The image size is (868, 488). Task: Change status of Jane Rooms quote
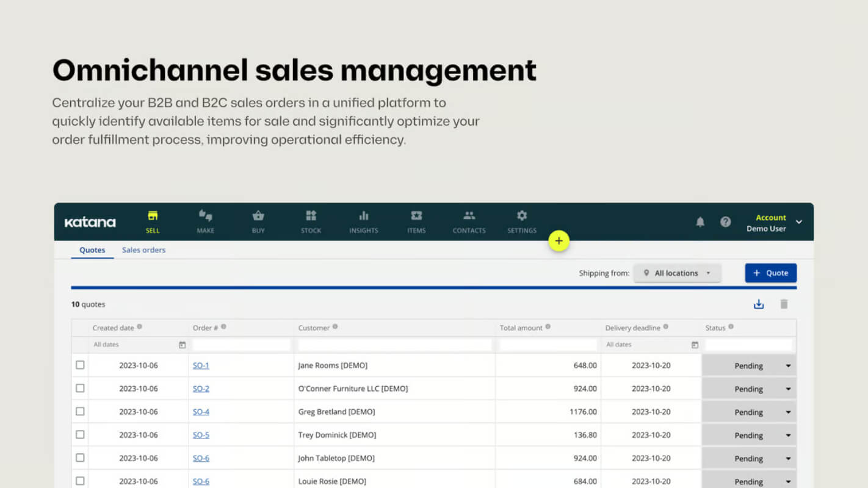point(749,366)
